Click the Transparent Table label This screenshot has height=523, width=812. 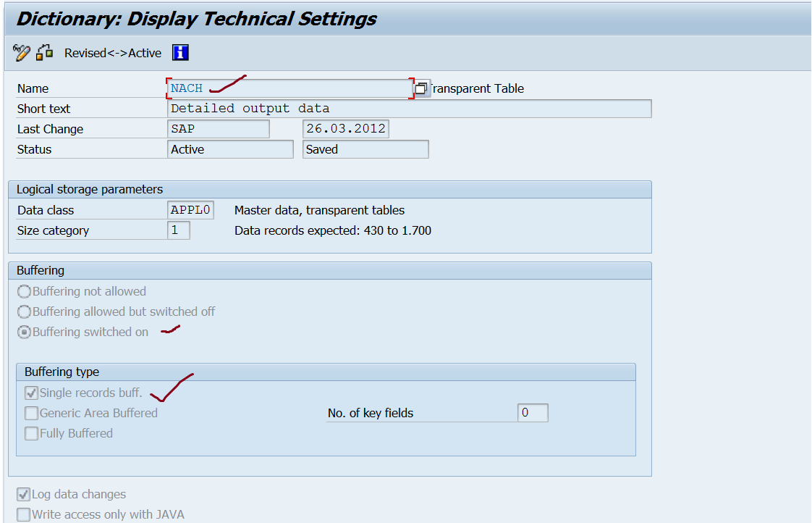pyautogui.click(x=477, y=88)
